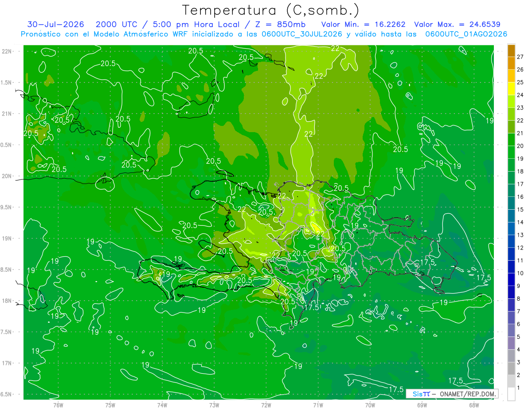
Task: Click the colorbar scale number 2
Action: coord(518,375)
